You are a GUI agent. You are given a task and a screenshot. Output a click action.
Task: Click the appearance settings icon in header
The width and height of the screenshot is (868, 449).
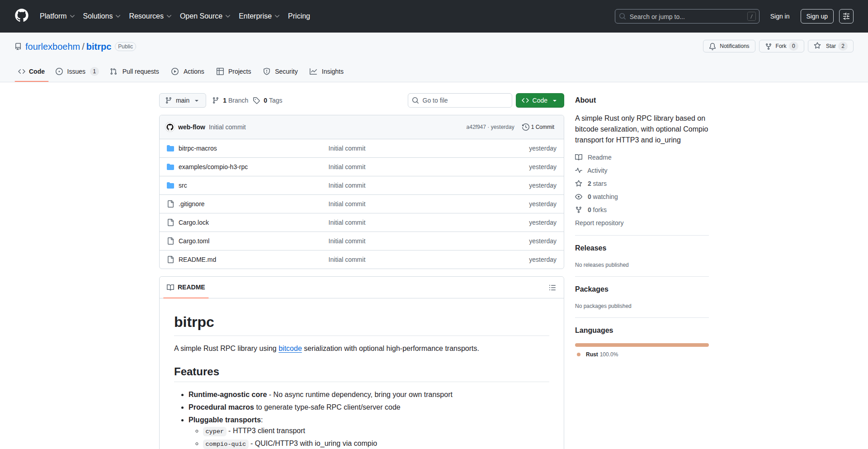846,16
